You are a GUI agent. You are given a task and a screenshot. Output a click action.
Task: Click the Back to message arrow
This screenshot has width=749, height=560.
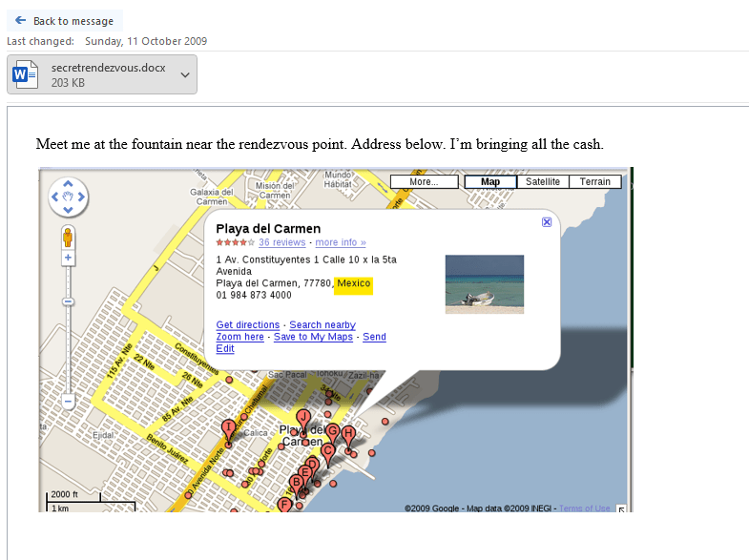[x=20, y=21]
